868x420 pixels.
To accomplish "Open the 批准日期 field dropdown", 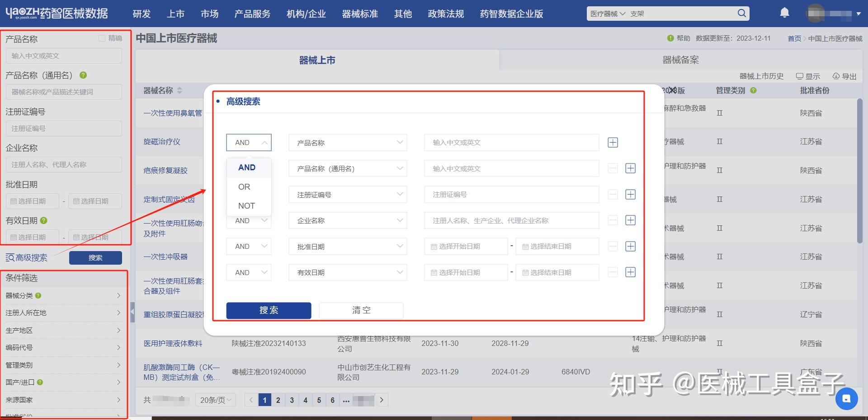I will pyautogui.click(x=348, y=247).
